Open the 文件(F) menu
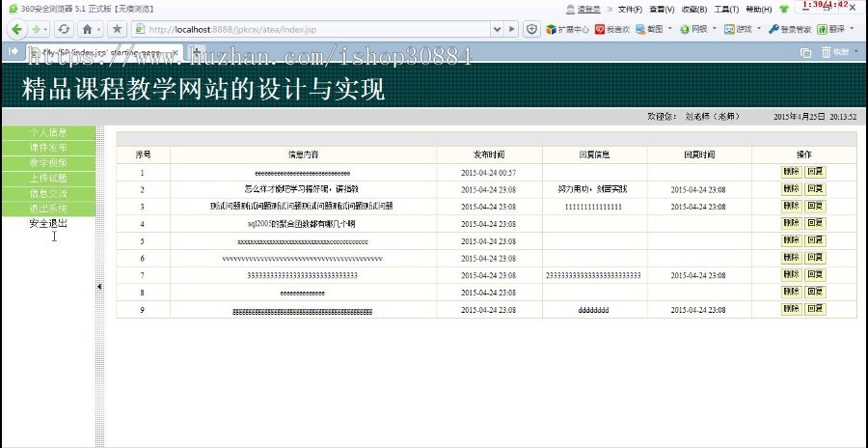 click(630, 9)
